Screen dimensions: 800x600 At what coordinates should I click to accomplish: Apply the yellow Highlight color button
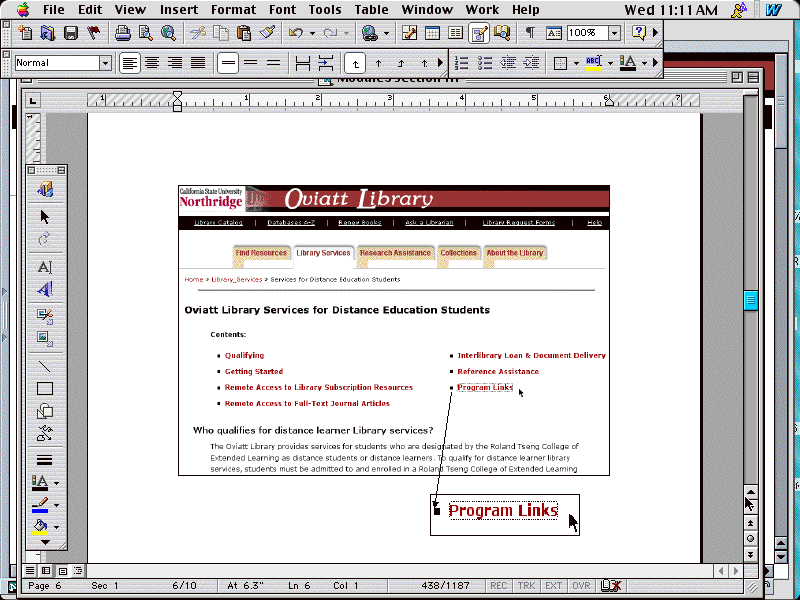[593, 63]
